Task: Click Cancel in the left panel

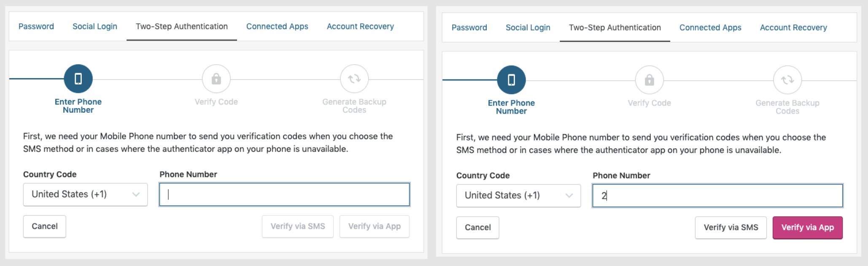Action: [x=45, y=226]
